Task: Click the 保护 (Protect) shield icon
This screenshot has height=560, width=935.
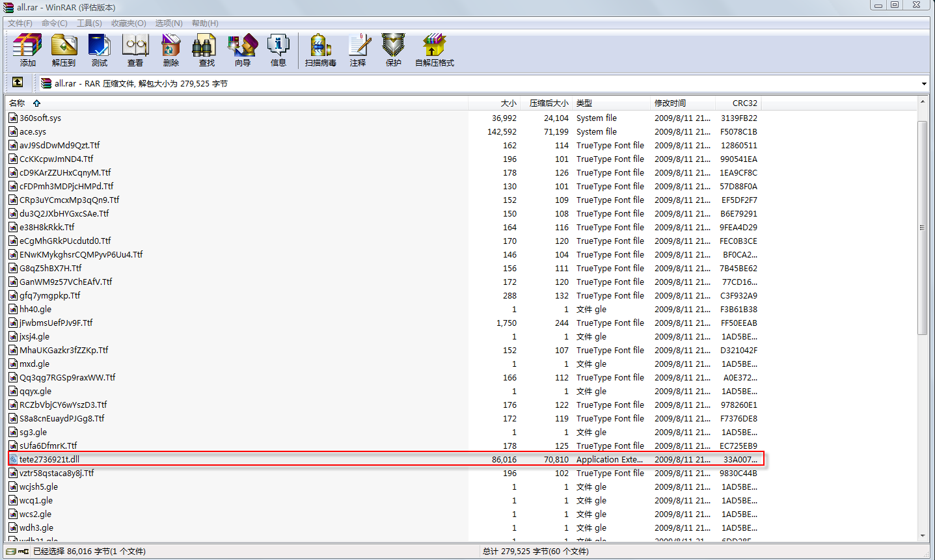Action: coord(394,51)
